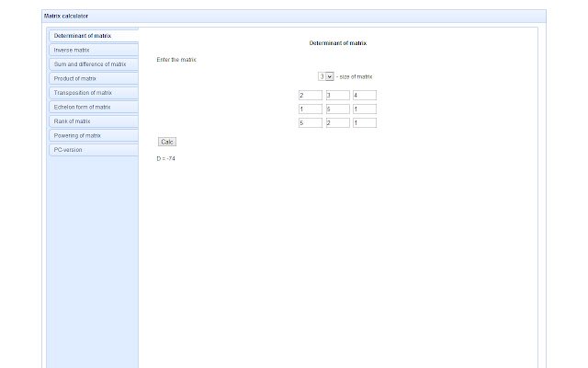
Task: Focus matrix cell row 2 column 1 containing 1
Action: (x=311, y=109)
